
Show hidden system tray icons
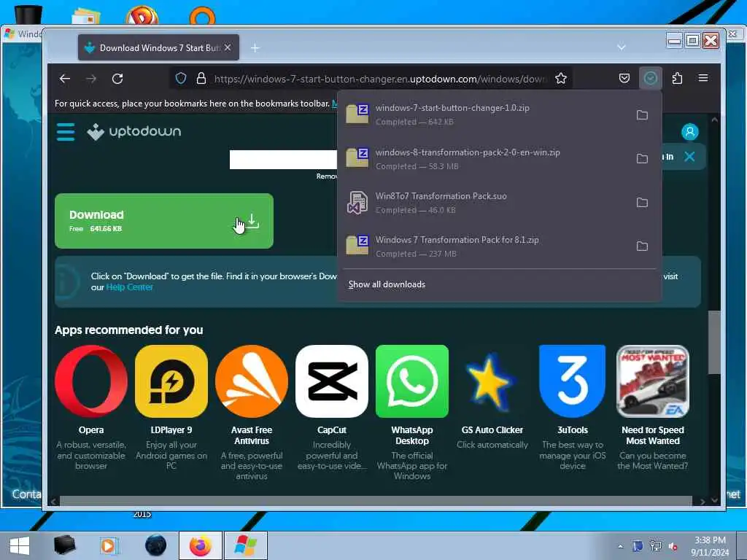620,546
